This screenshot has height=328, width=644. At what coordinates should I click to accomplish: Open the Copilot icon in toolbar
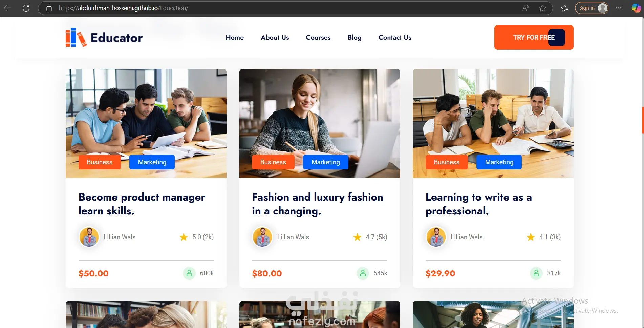point(636,8)
